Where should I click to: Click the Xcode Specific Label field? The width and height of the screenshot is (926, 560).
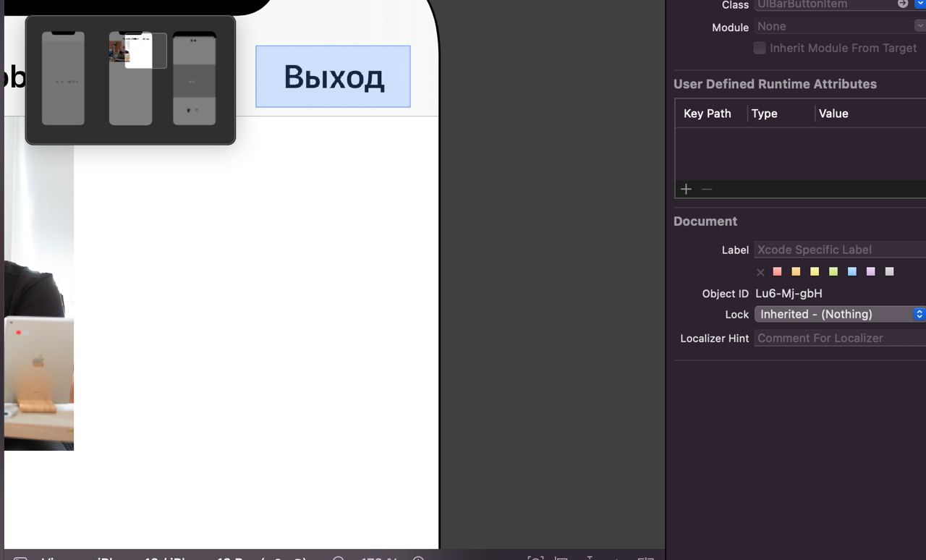point(841,250)
